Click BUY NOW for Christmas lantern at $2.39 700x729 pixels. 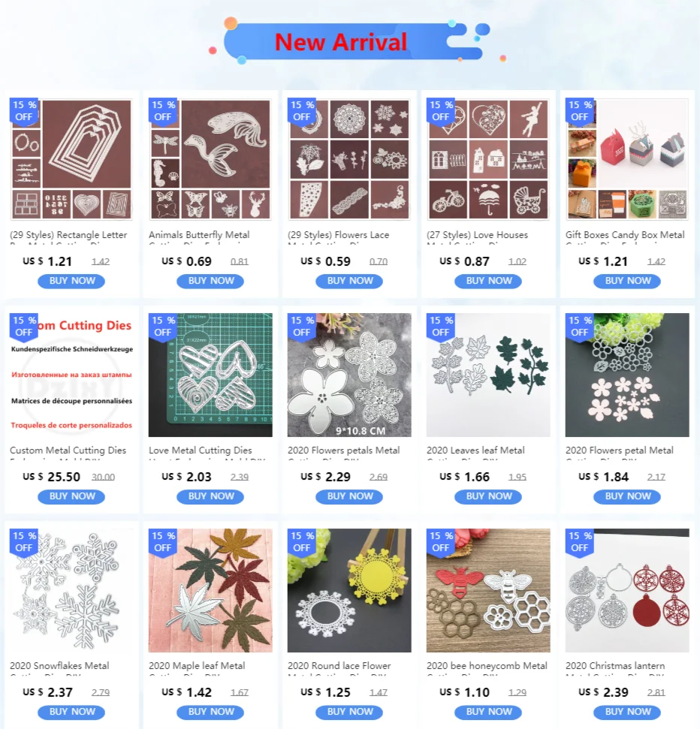point(627,712)
